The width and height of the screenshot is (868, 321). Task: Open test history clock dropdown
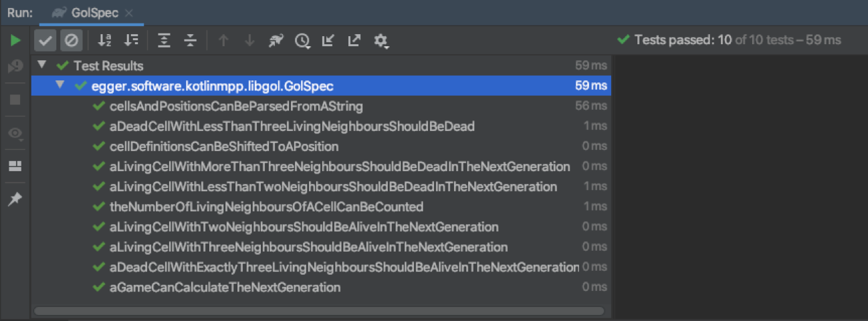pyautogui.click(x=302, y=41)
